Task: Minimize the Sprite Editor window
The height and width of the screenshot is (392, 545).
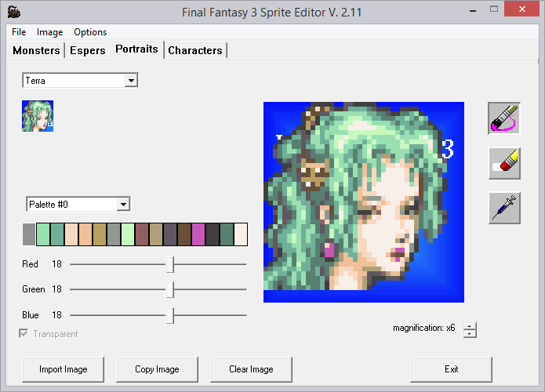Action: [473, 9]
